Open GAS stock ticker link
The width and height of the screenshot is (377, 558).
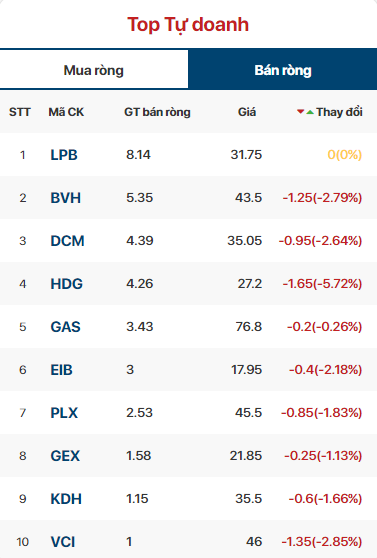coord(66,327)
